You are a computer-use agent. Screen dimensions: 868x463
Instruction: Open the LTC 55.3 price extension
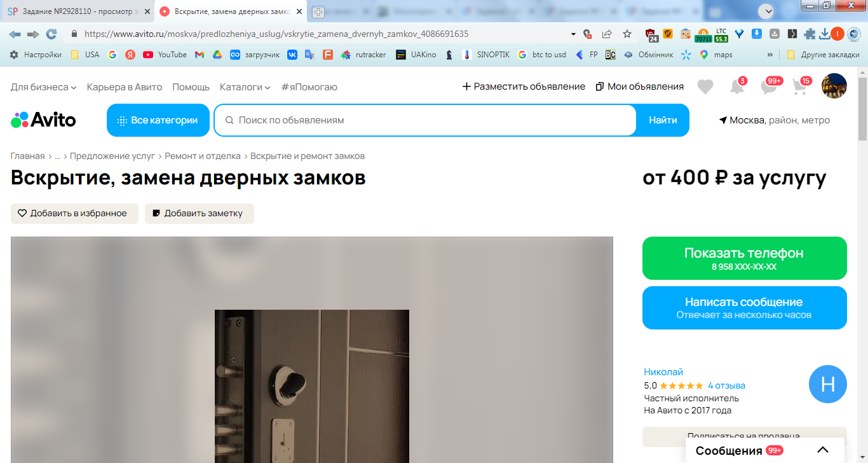point(721,34)
